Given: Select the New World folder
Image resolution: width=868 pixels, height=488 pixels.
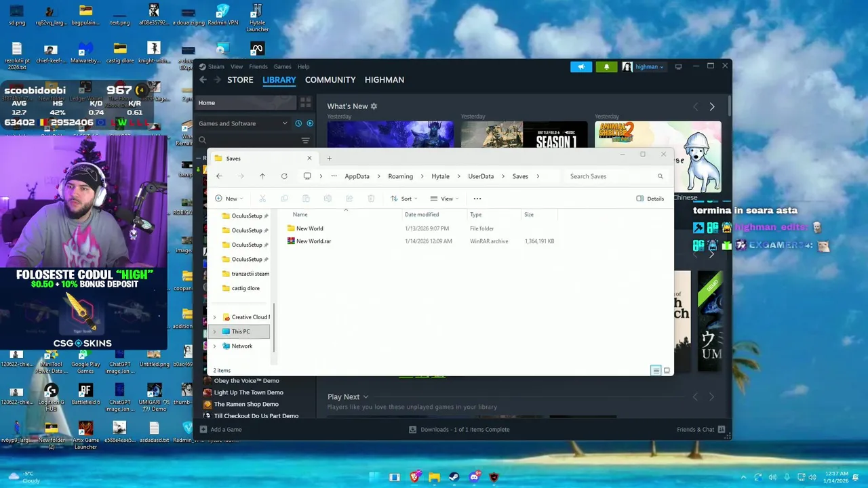Looking at the screenshot, I should tap(309, 228).
